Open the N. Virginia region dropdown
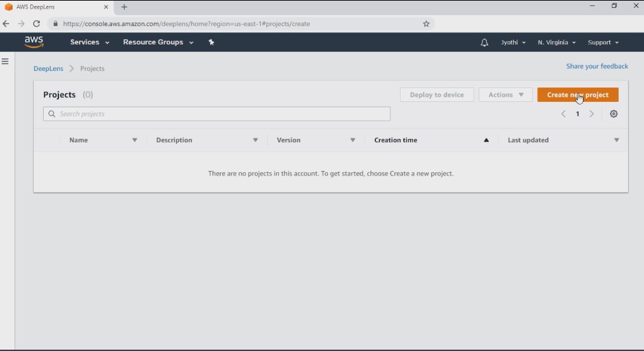Image resolution: width=644 pixels, height=351 pixels. click(557, 42)
